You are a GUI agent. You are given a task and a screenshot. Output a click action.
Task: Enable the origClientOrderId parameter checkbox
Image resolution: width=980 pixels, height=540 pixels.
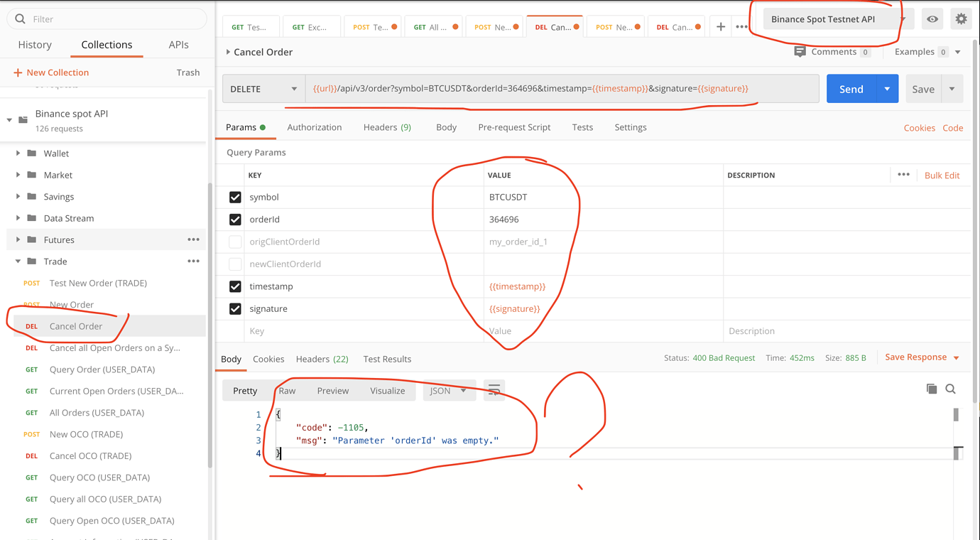[235, 242]
